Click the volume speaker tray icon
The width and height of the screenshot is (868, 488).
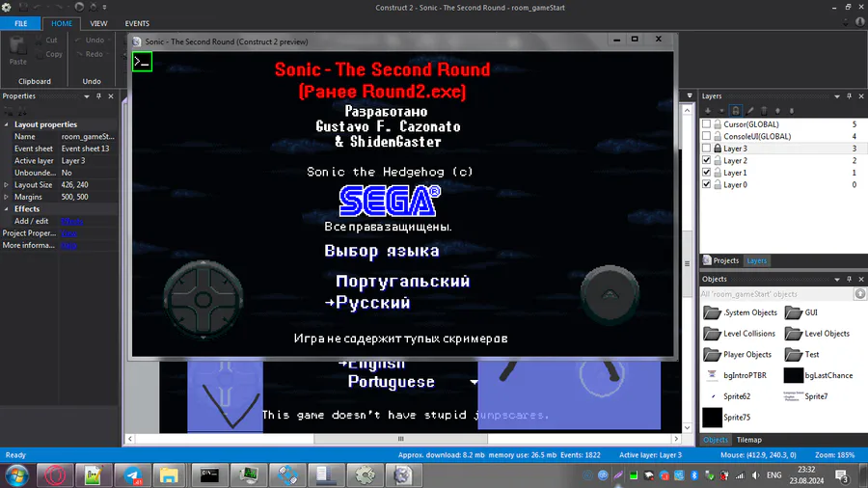click(755, 475)
